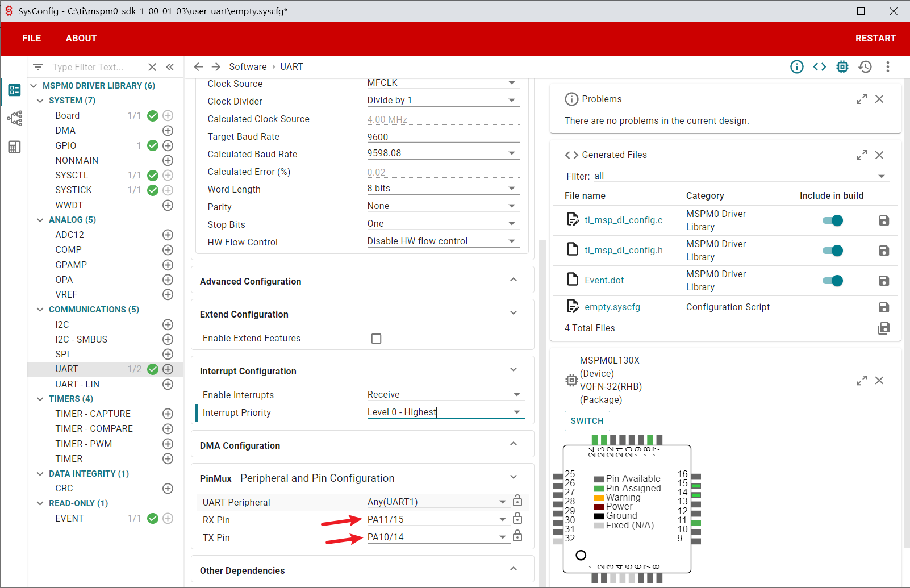Lock the UART Peripheral selection
Screen dimensions: 910x588
(517, 501)
